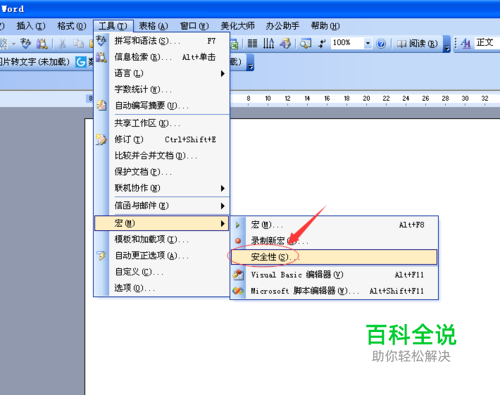Viewport: 500px width, 395px height.
Task: Choose 比较并合并文档(D)... entry
Action: 162,156
